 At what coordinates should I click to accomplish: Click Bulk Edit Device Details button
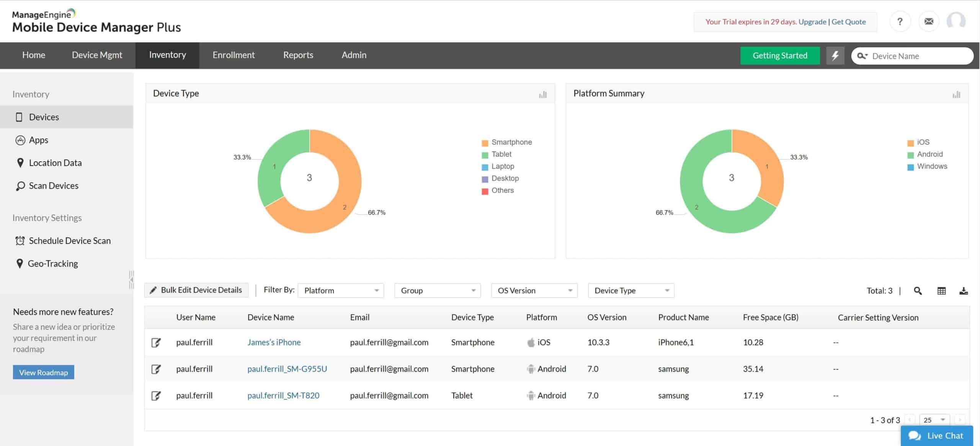(196, 290)
